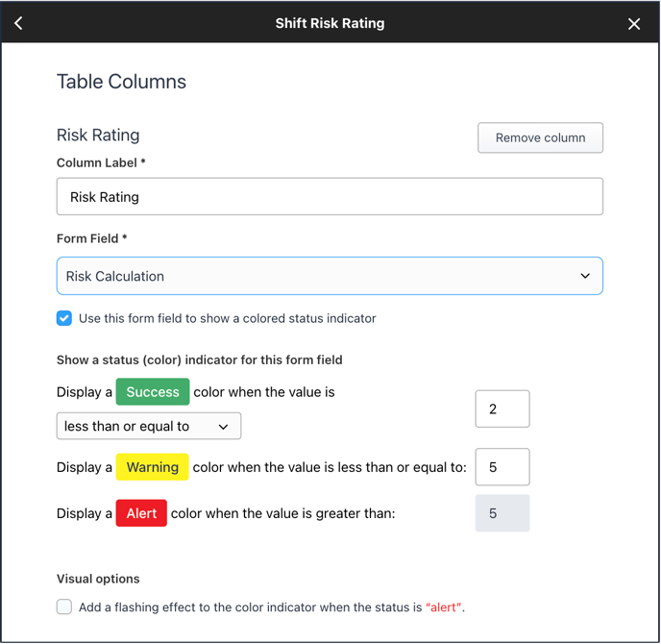Open the Risk Calculation form field dropdown

(330, 276)
